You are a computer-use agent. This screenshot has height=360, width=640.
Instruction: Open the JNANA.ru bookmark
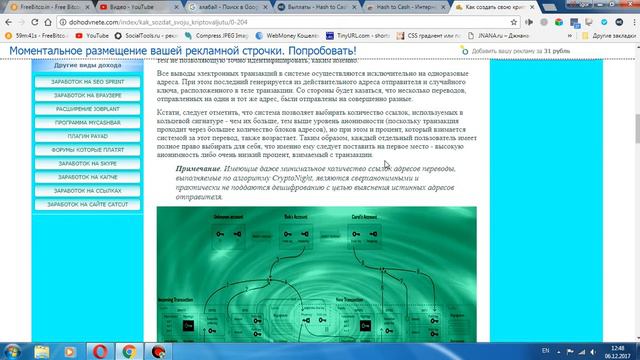(498, 36)
